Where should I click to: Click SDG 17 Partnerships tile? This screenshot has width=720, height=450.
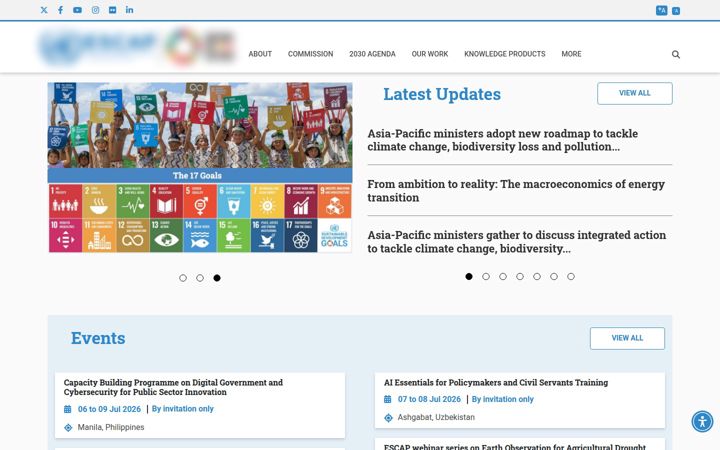(300, 235)
